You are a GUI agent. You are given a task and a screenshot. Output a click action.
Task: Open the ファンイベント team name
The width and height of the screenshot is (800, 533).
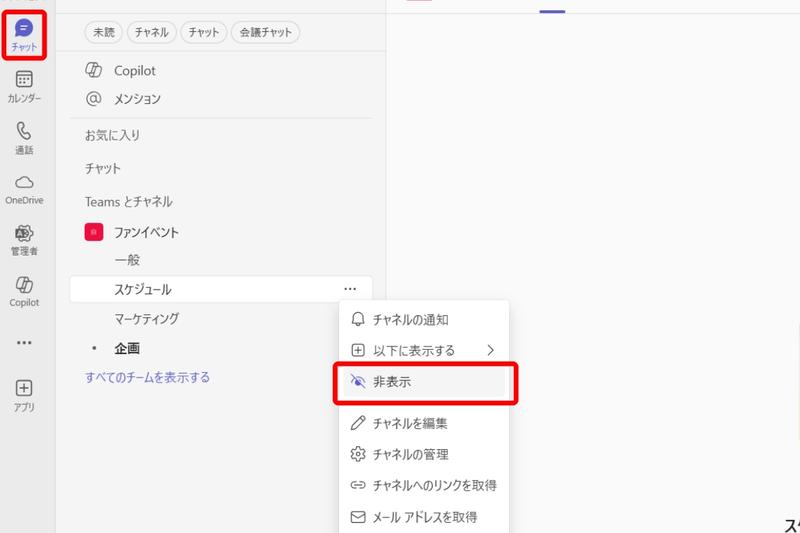click(x=146, y=232)
